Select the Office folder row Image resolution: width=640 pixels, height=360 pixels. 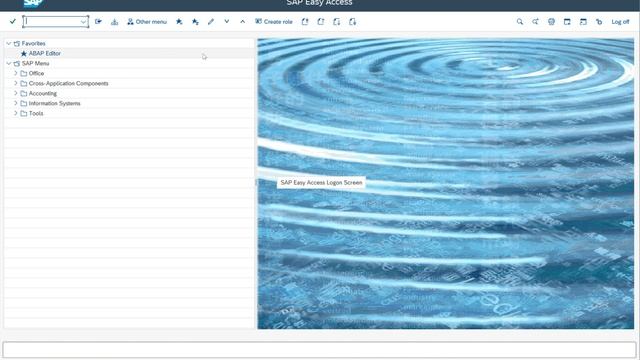[x=129, y=73]
